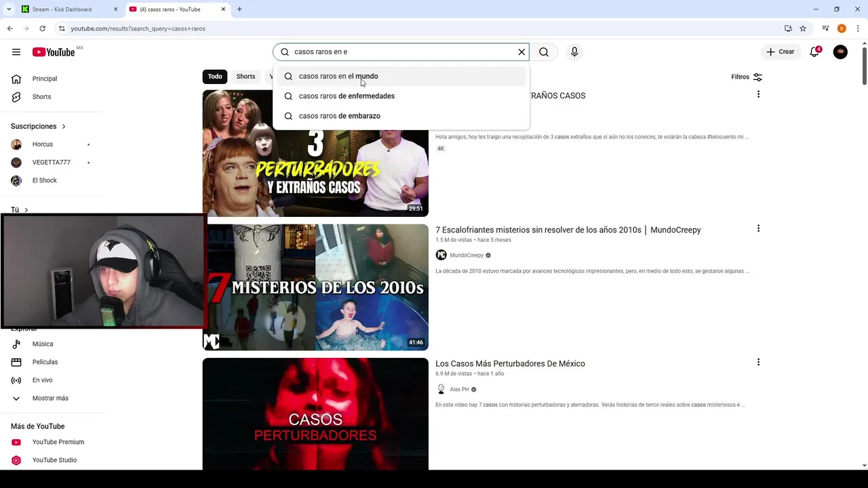Viewport: 868px width, 488px height.
Task: Expand the Tú section
Action: click(19, 210)
